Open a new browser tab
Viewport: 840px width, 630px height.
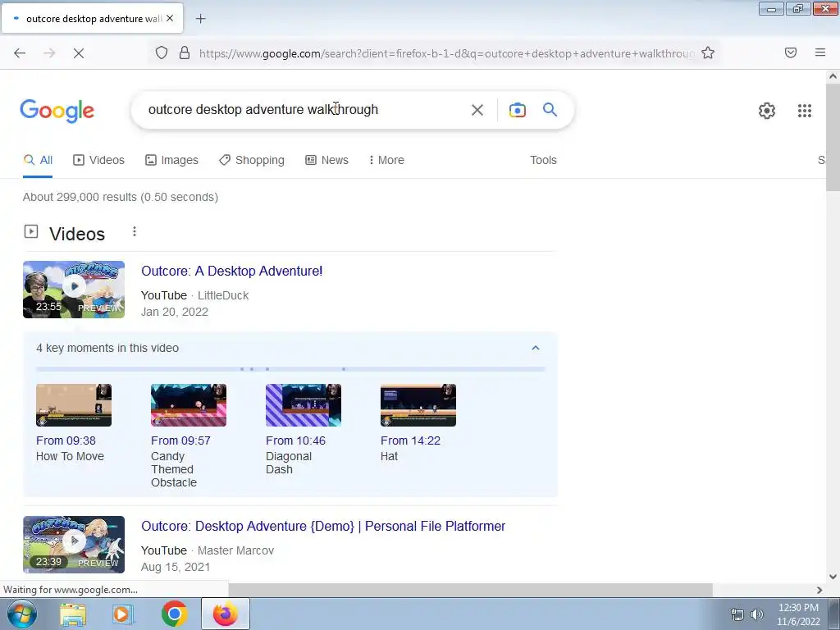[x=200, y=19]
